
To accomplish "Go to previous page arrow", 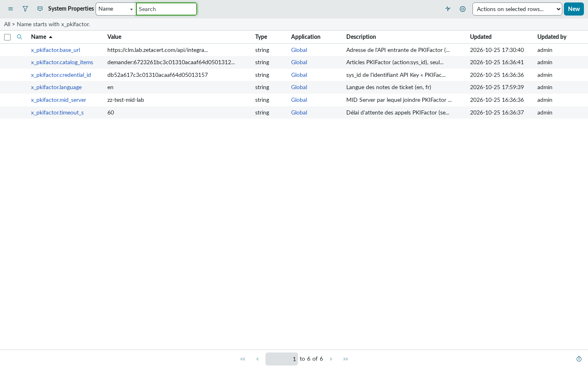I will 257,359.
